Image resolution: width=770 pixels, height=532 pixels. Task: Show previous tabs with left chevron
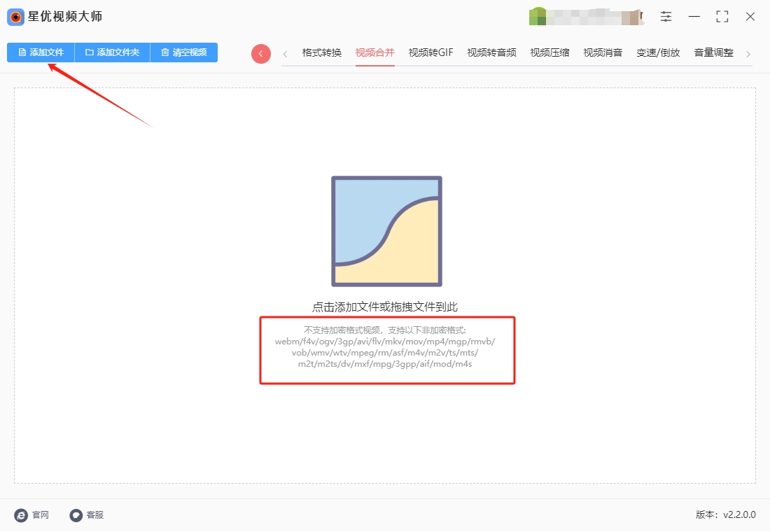[x=286, y=54]
